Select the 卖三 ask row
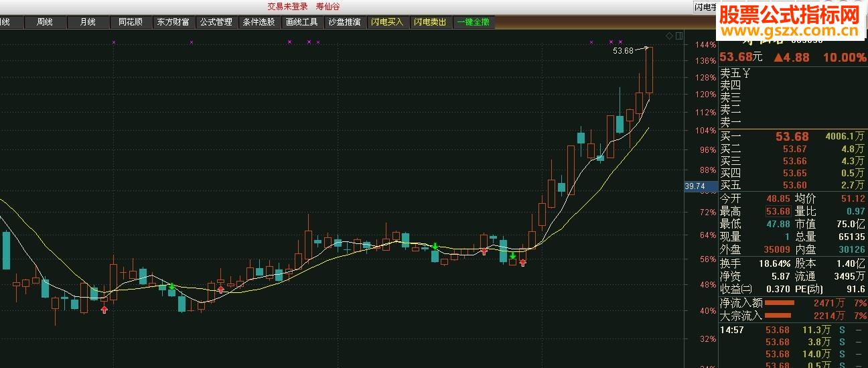Screen dimensions: 868x368 tap(793, 97)
